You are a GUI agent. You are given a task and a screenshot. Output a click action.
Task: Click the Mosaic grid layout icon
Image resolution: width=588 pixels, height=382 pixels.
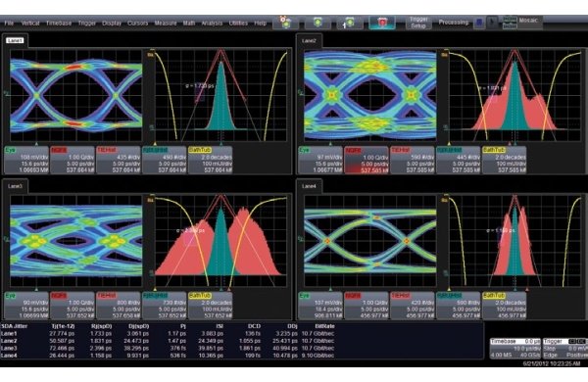click(510, 23)
